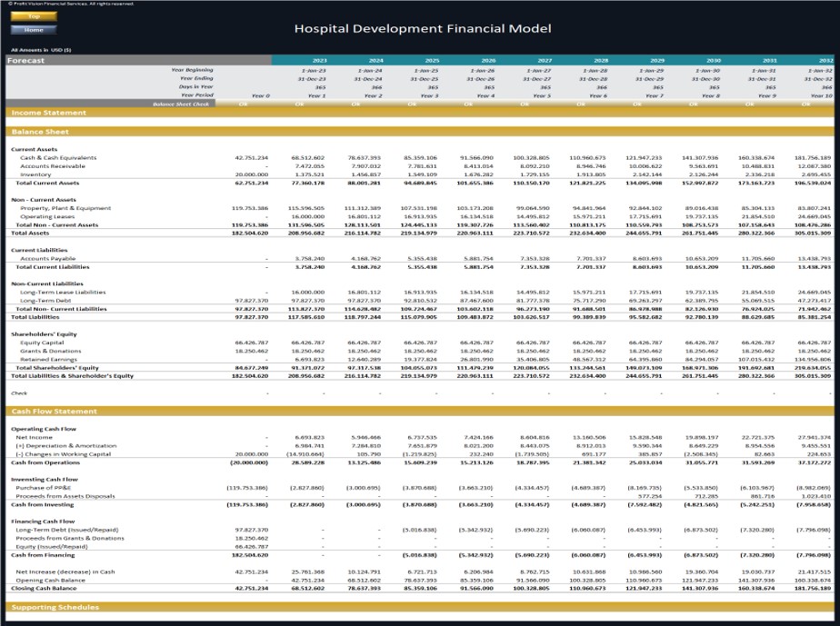Click the Profit Vision copyright notice
The height and width of the screenshot is (626, 840).
(x=73, y=5)
